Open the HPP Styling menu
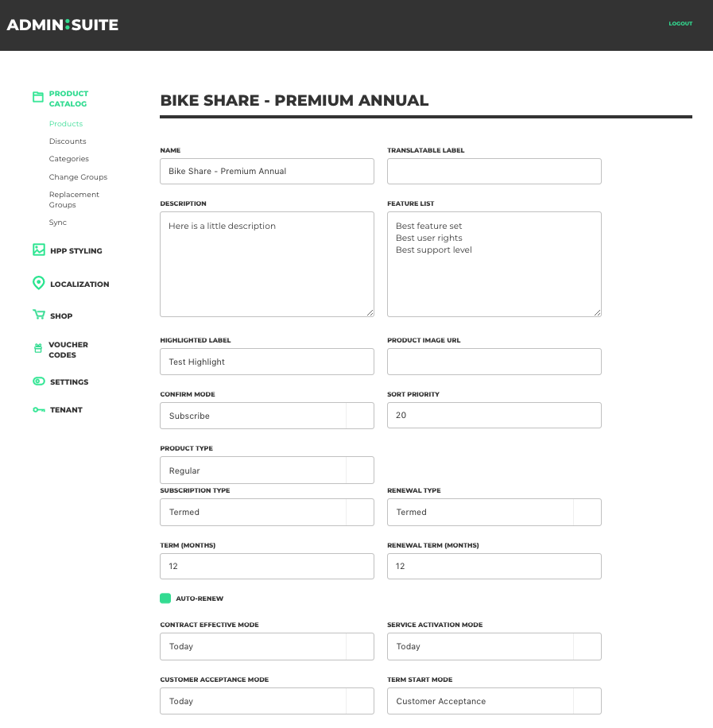Screen dimensions: 713x728 [76, 250]
